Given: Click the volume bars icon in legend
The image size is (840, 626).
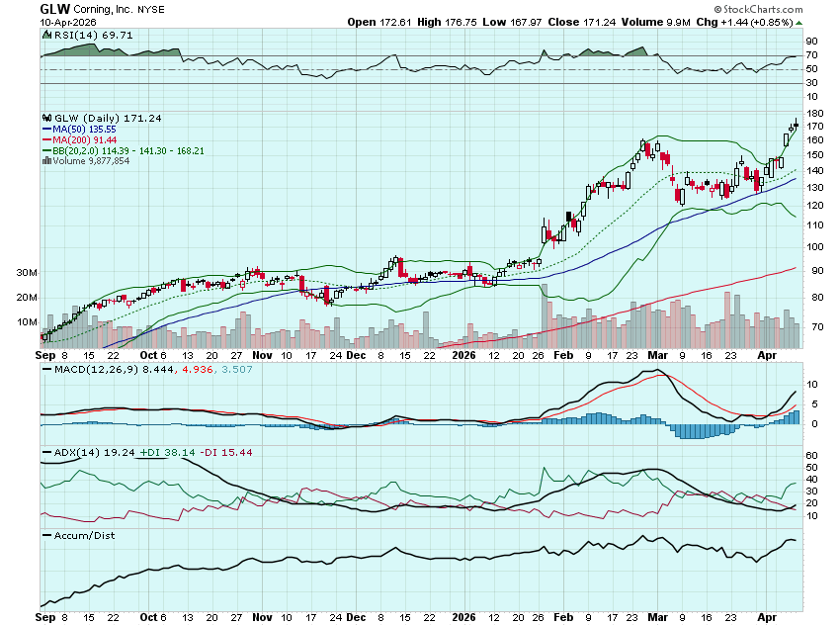Looking at the screenshot, I should (47, 161).
